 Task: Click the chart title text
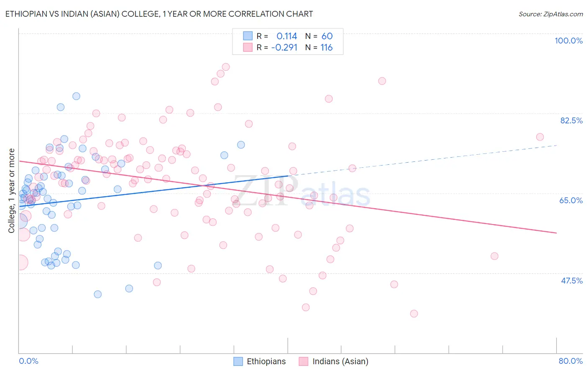[159, 14]
